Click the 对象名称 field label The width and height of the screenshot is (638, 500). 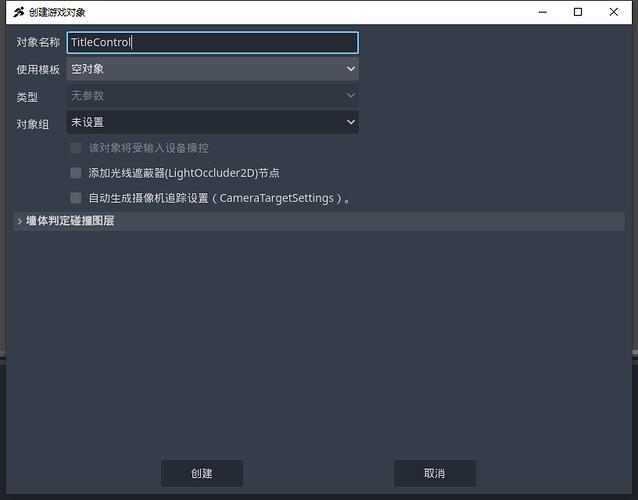tap(38, 43)
